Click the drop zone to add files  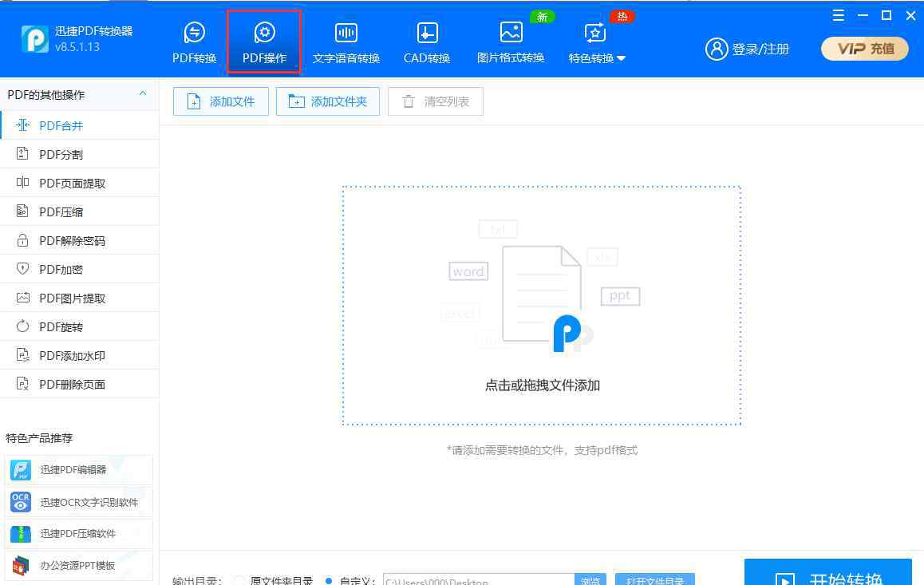(x=542, y=305)
